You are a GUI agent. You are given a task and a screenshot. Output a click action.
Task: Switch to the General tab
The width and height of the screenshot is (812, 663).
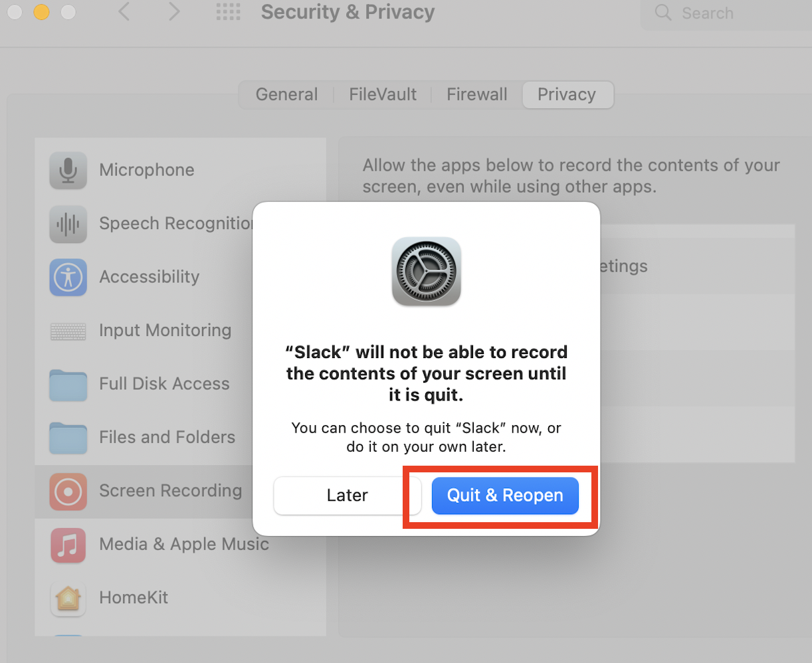286,95
